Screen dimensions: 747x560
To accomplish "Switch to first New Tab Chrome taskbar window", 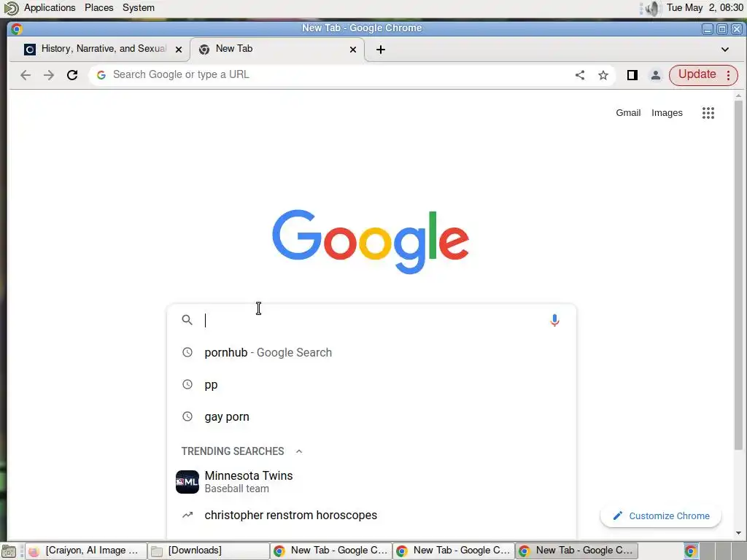I will [x=331, y=551].
